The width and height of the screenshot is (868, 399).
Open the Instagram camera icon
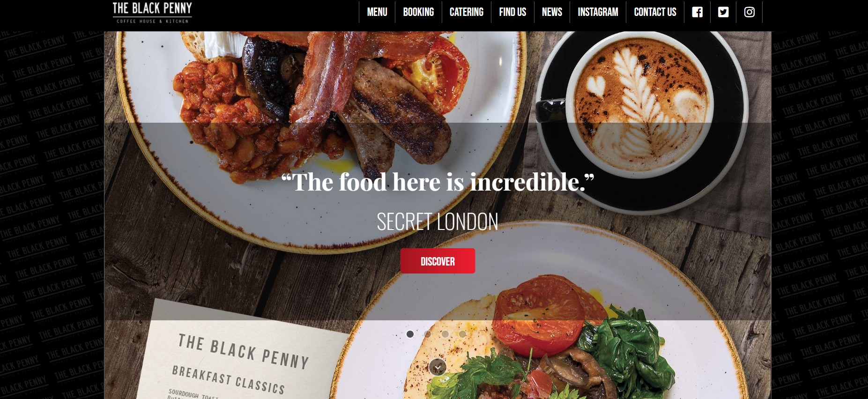[x=749, y=12]
